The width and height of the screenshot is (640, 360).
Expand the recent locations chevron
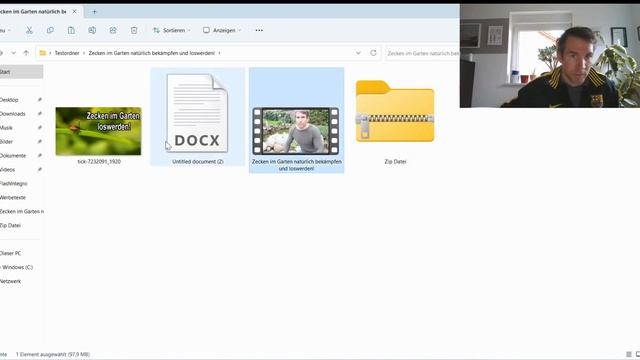click(13, 53)
